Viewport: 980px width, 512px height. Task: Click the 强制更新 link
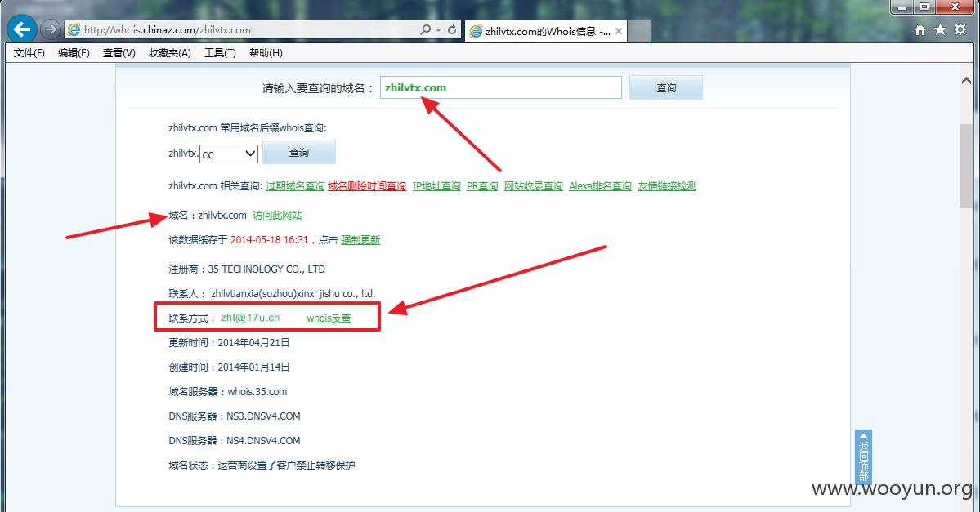(x=360, y=240)
